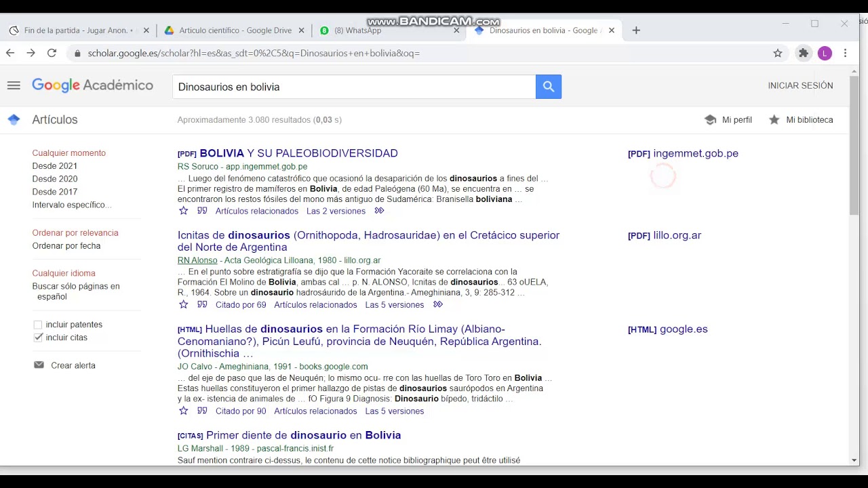Image resolution: width=868 pixels, height=488 pixels.
Task: Click the scrollbar down arrow
Action: pyautogui.click(x=854, y=461)
